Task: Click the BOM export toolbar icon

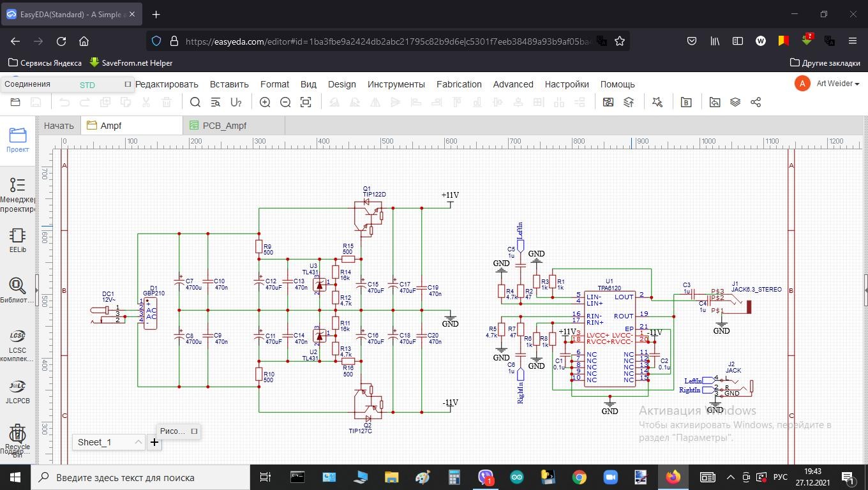Action: (686, 102)
